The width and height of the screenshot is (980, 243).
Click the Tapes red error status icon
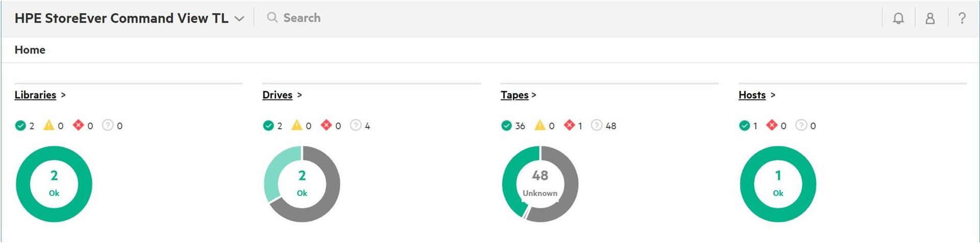click(569, 125)
